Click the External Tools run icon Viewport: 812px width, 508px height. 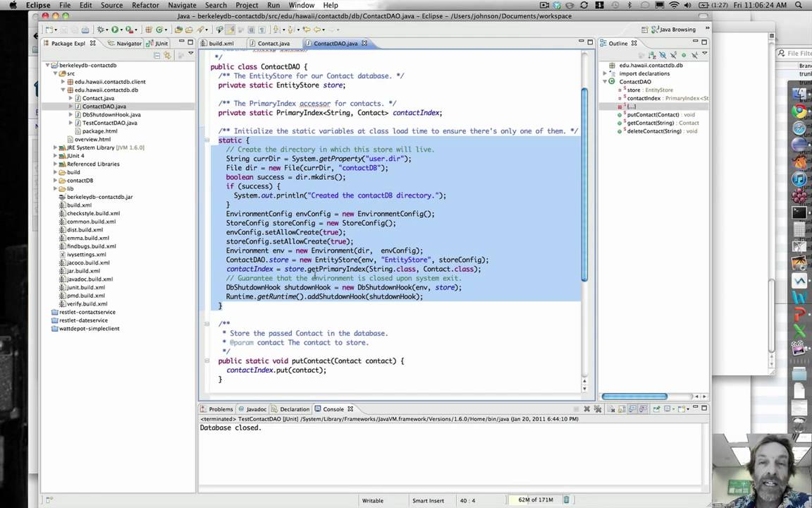pos(129,30)
